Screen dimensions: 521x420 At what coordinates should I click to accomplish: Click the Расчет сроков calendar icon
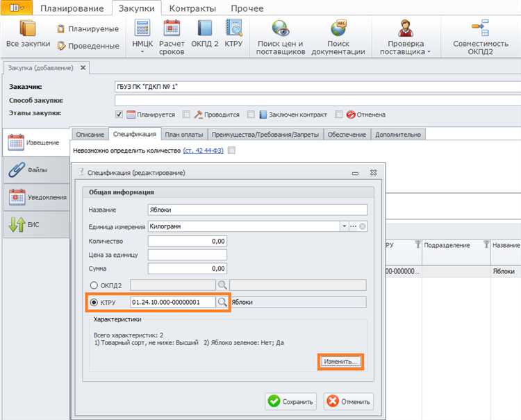coord(172,30)
